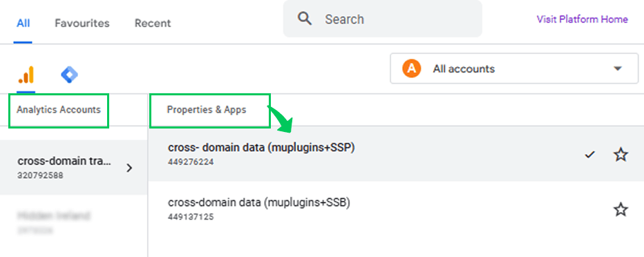The width and height of the screenshot is (644, 257).
Task: Click the All accounts dropdown arrow
Action: click(617, 68)
